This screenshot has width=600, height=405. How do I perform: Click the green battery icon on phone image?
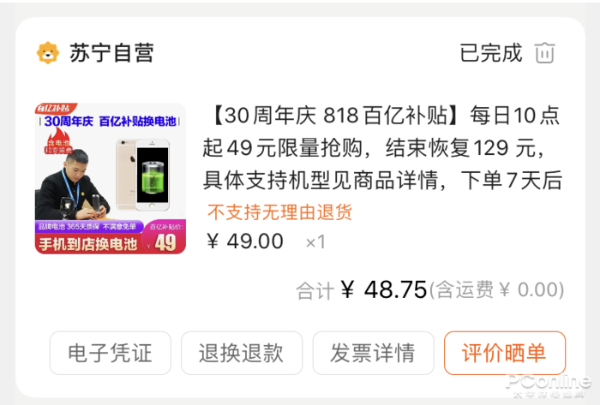point(152,176)
